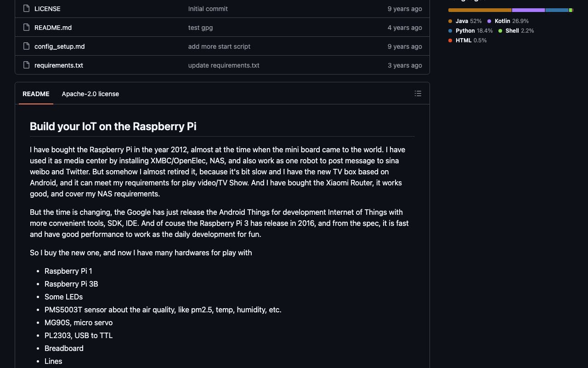Select the Kotlin segment in the language bar

click(528, 10)
